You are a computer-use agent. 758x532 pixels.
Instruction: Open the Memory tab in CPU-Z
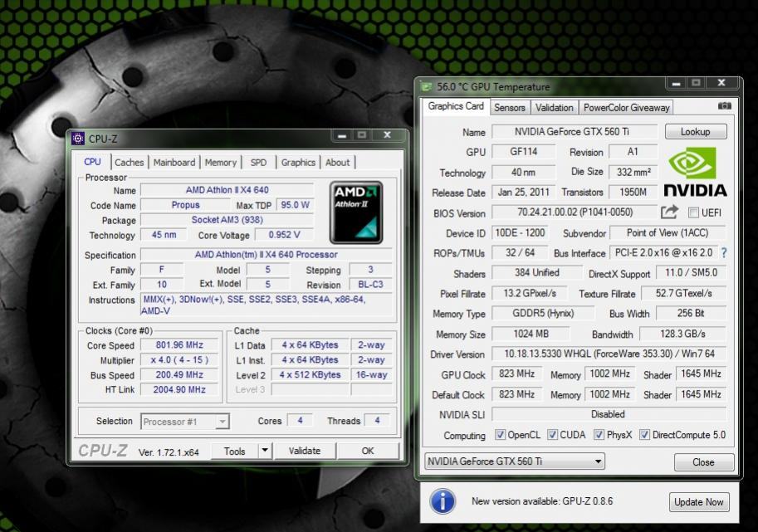(221, 163)
